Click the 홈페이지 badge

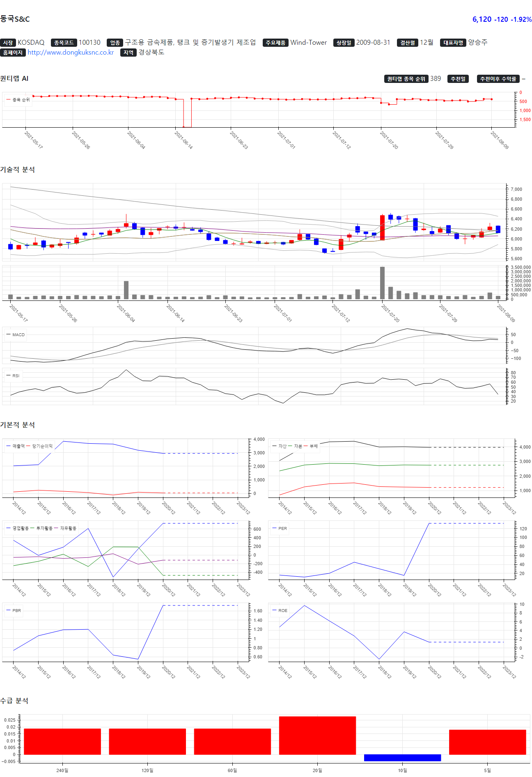[13, 53]
